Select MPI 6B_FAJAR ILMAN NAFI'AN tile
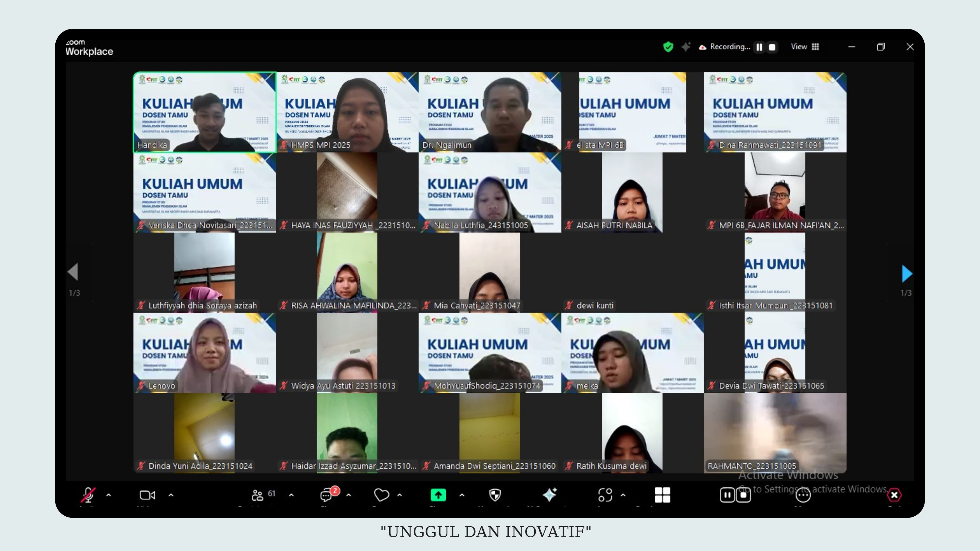The image size is (980, 551). [775, 193]
